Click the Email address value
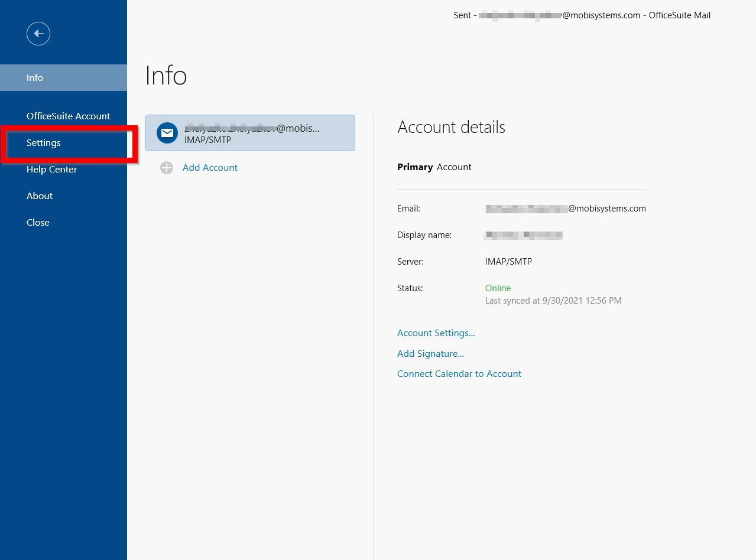Screen dimensions: 756x560 [566, 209]
